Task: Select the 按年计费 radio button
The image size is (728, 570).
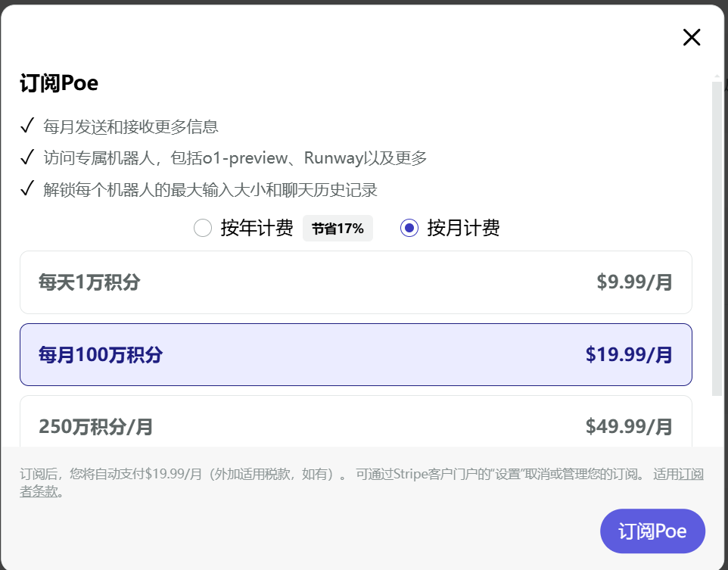Action: tap(203, 228)
